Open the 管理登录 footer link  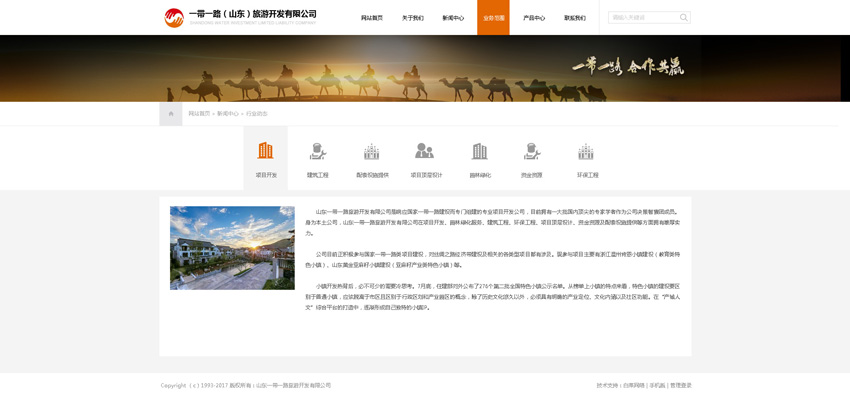coord(680,385)
